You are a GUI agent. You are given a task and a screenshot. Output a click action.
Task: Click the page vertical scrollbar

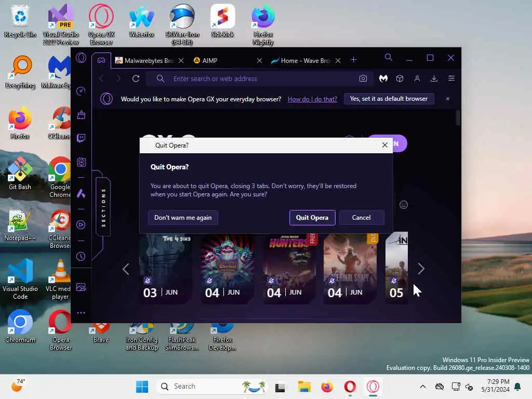pyautogui.click(x=458, y=117)
